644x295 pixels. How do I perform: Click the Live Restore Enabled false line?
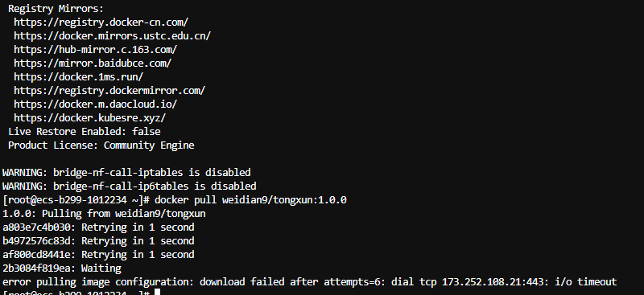85,132
